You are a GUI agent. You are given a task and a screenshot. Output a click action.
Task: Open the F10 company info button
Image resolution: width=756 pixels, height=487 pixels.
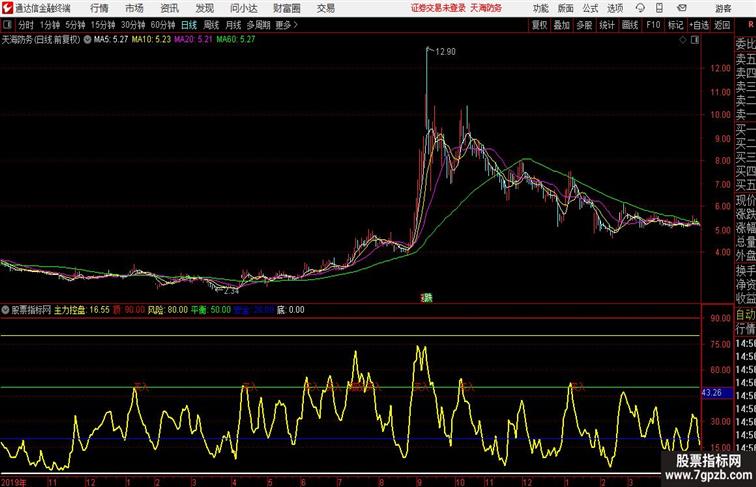tap(653, 25)
